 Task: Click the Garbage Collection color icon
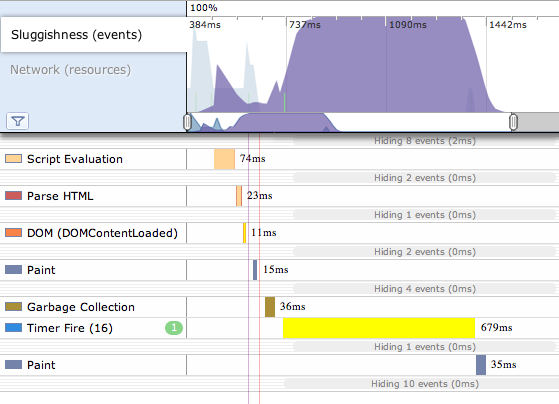click(14, 307)
